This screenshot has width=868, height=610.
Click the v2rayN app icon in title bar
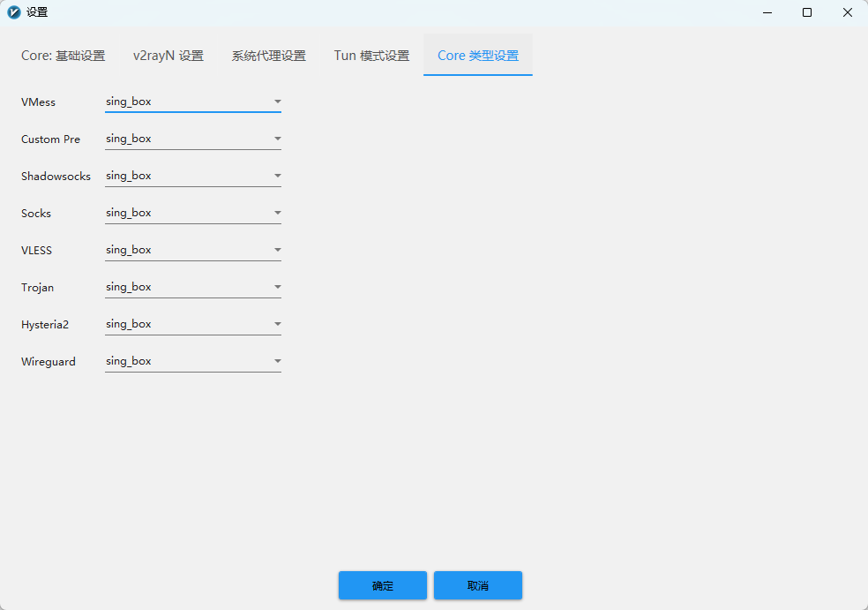pyautogui.click(x=14, y=12)
